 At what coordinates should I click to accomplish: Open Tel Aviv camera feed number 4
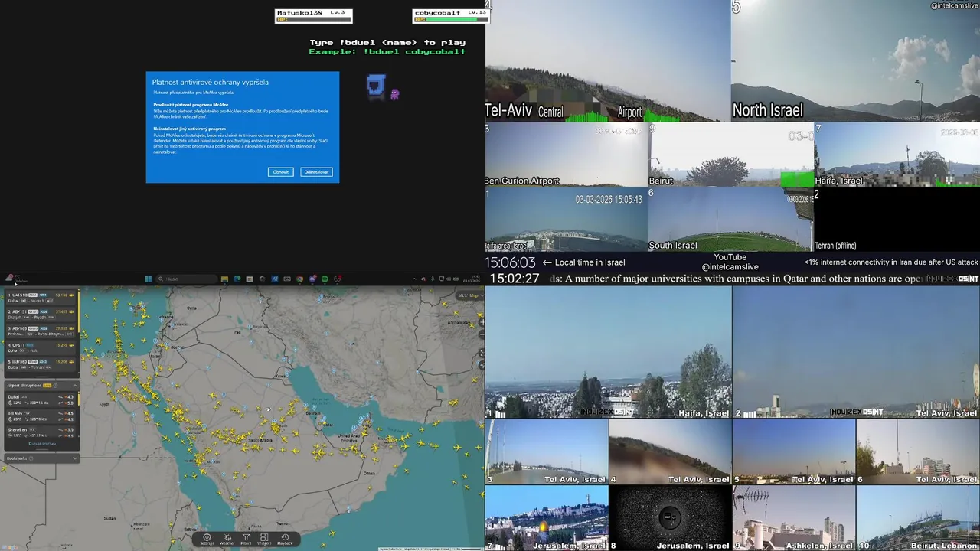(670, 452)
